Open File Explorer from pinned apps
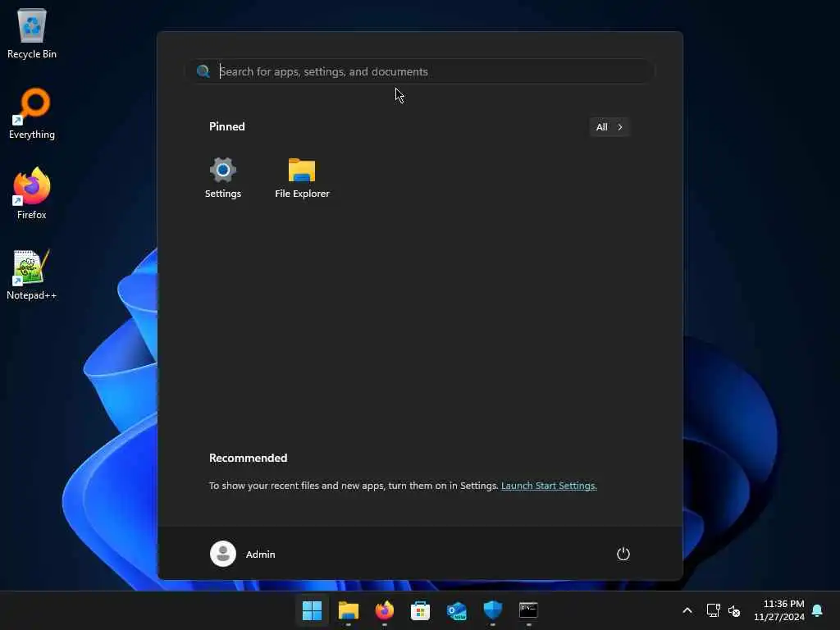840x630 pixels. click(x=302, y=178)
